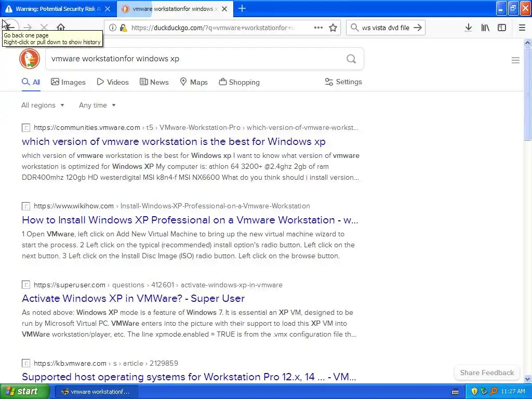Click the network tray icon
The height and width of the screenshot is (399, 532).
tap(484, 392)
